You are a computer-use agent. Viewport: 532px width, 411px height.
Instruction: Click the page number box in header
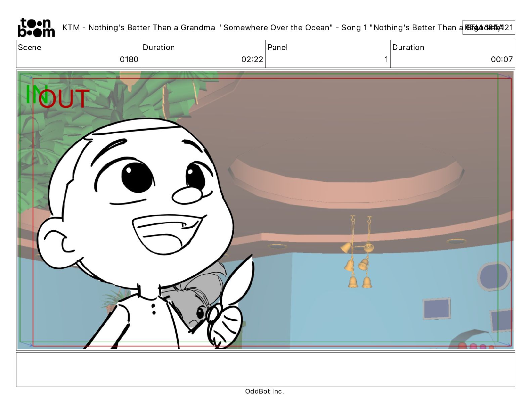489,28
